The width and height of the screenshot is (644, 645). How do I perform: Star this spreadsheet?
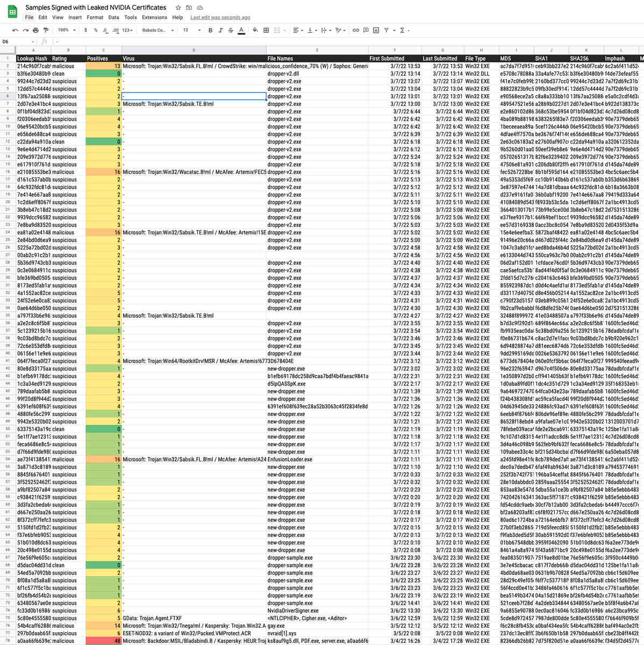point(178,8)
